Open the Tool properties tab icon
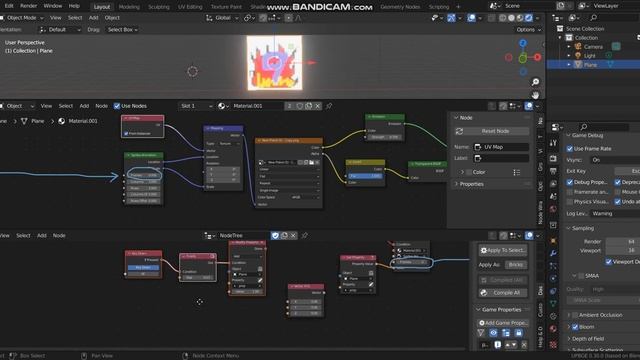640x360 pixels. coord(553,143)
